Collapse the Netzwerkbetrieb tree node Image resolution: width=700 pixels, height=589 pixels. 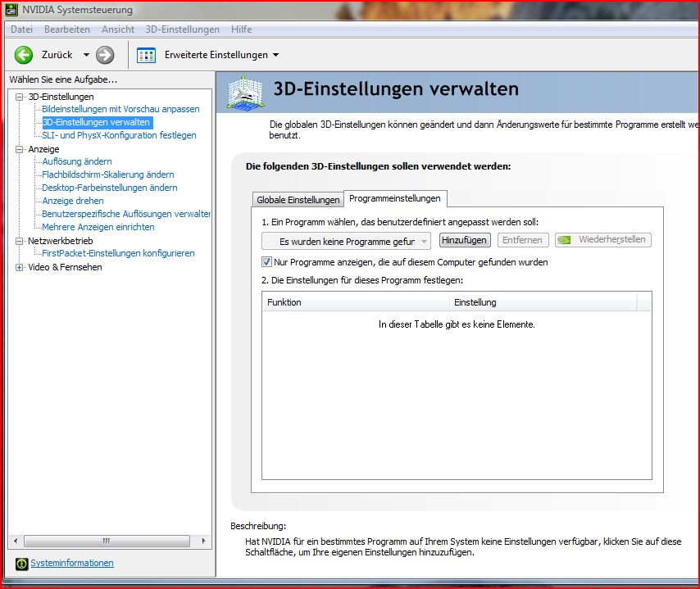(x=19, y=241)
